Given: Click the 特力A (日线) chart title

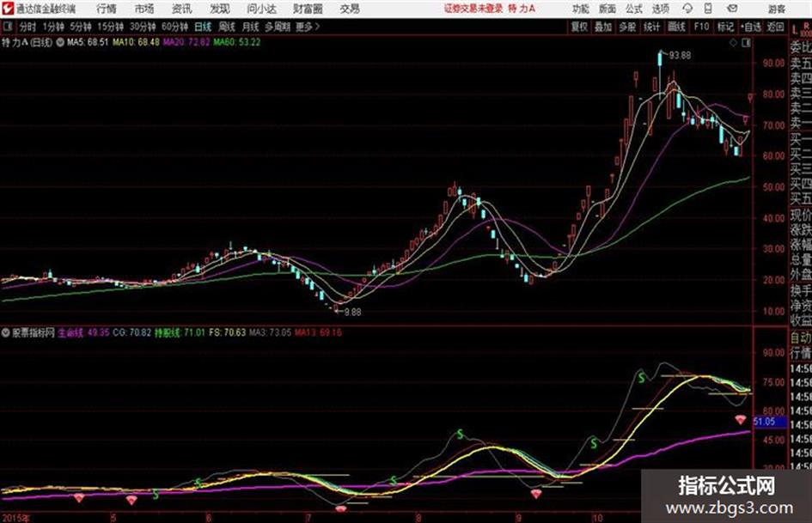Looking at the screenshot, I should (27, 42).
